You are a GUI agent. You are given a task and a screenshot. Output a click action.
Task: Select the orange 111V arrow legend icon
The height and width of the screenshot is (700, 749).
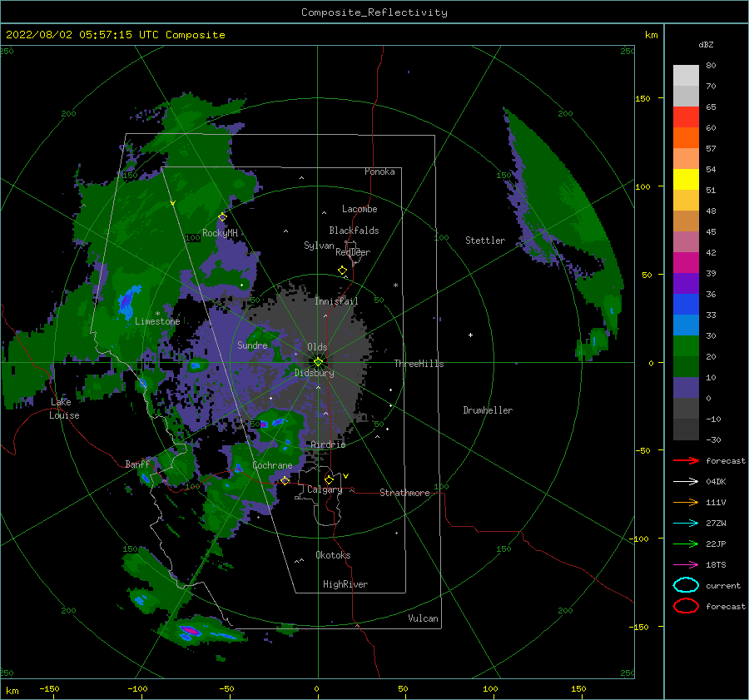click(x=686, y=502)
